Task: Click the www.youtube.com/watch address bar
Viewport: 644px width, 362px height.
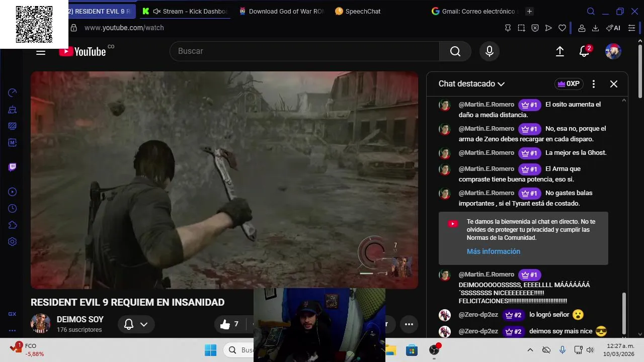Action: pos(124,28)
